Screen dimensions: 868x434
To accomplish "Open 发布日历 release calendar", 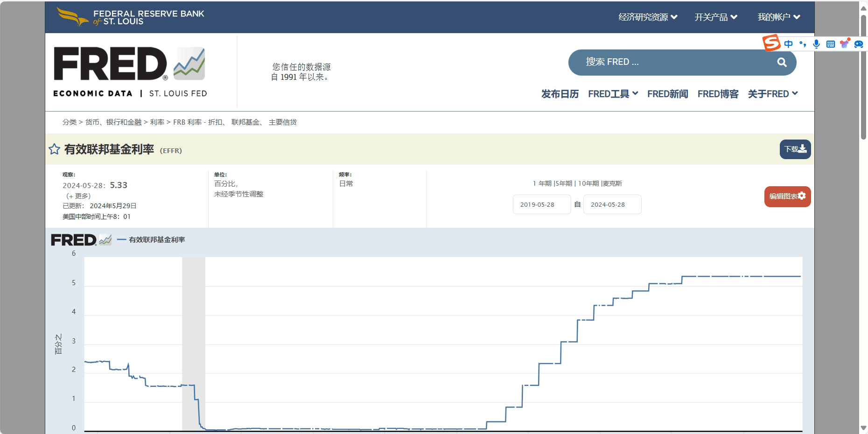I will pyautogui.click(x=560, y=94).
